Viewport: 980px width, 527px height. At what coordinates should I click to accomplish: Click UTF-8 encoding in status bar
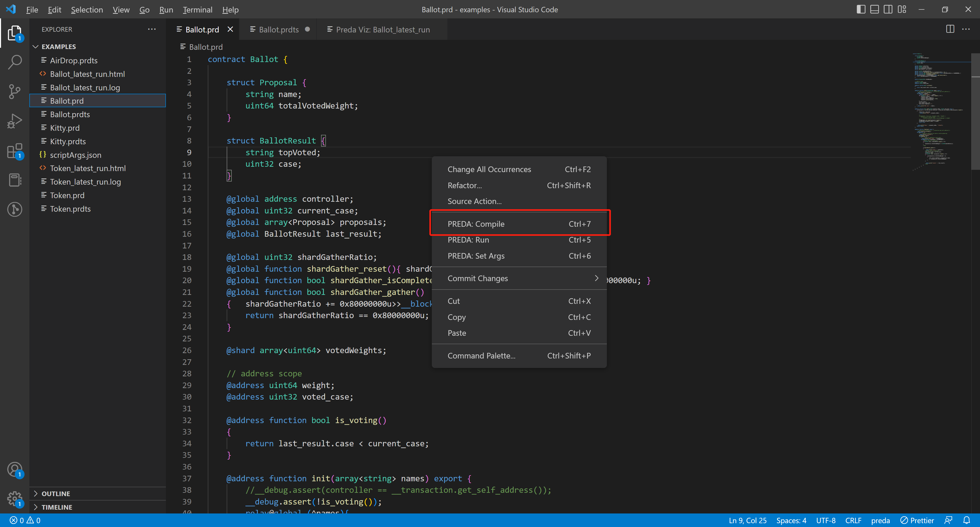826,520
